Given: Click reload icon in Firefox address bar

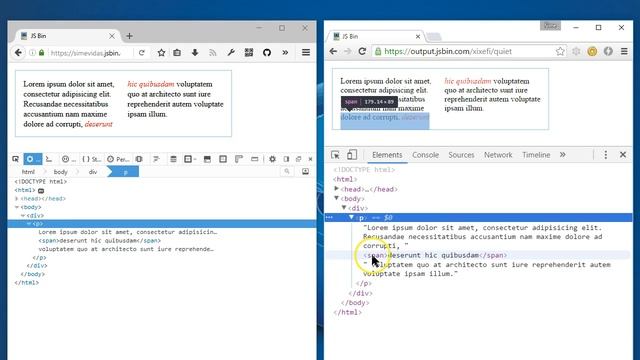Looking at the screenshot, I should 142,53.
